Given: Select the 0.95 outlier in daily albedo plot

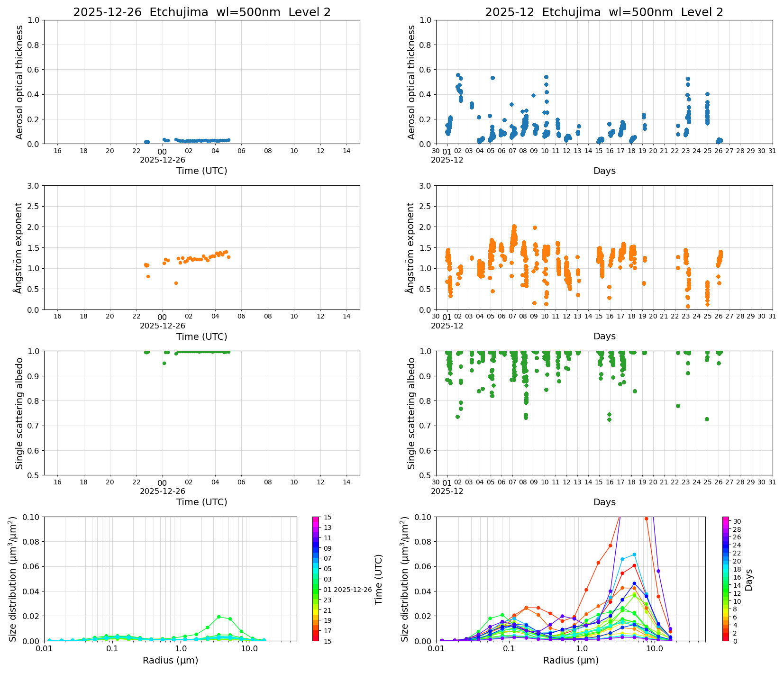Looking at the screenshot, I should pyautogui.click(x=164, y=363).
